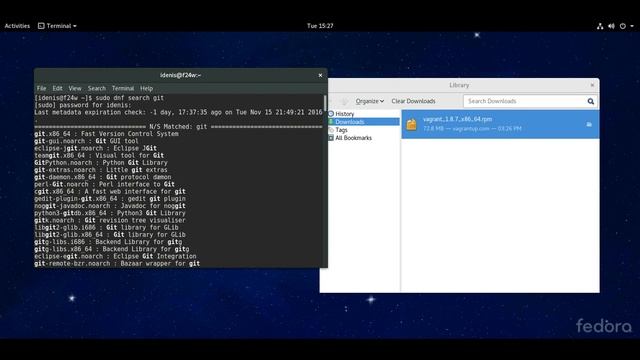Click the History clock icon
The width and height of the screenshot is (640, 360).
click(x=331, y=114)
